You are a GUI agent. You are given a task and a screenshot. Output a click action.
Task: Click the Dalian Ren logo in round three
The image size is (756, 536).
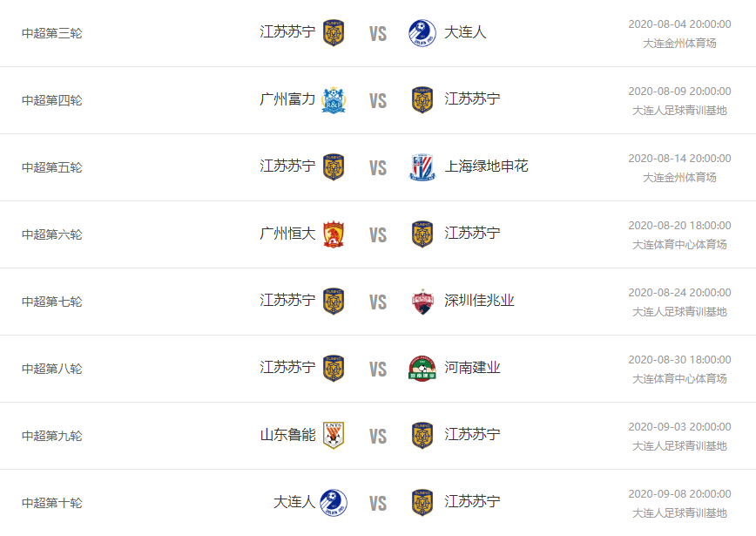422,33
